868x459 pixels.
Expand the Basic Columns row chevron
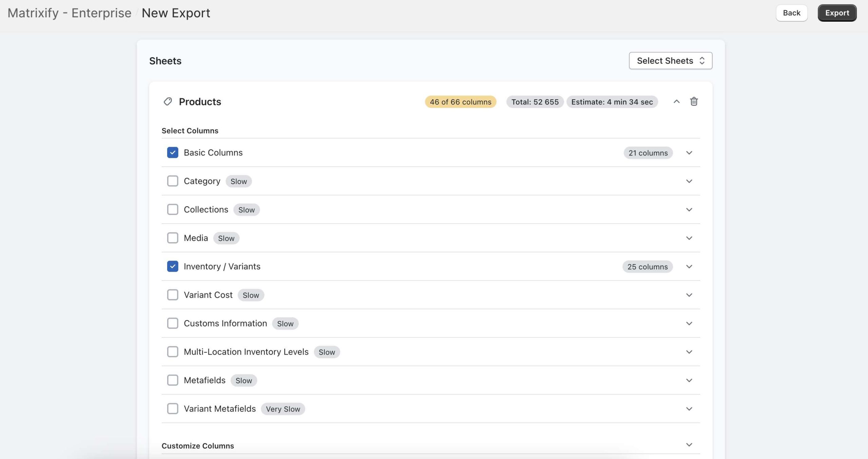coord(689,153)
